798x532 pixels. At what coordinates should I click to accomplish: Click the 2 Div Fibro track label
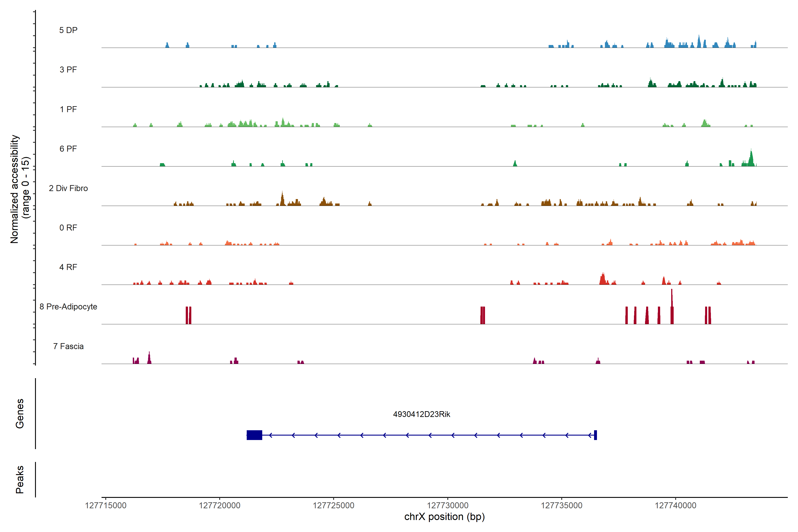pos(68,188)
